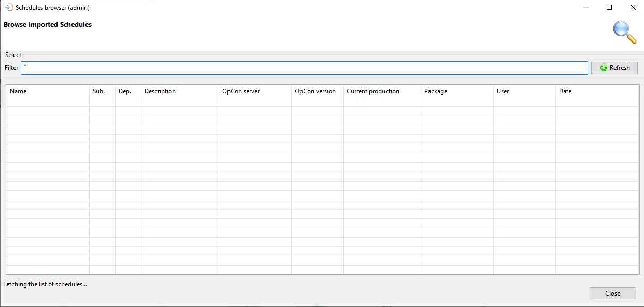Viewport: 644px width, 307px height.
Task: Click the 'Filter' label text
Action: (x=11, y=68)
